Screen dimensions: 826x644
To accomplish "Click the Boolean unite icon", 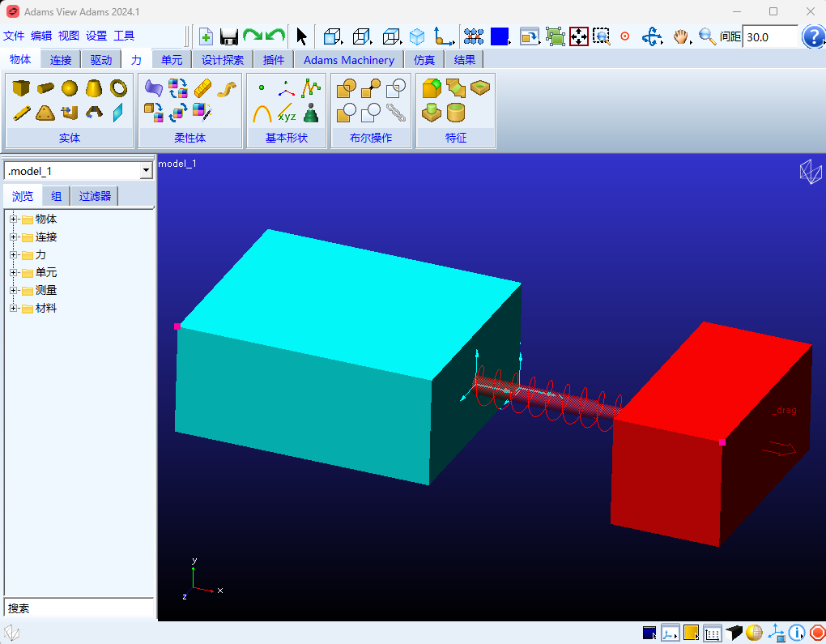I will pyautogui.click(x=346, y=88).
